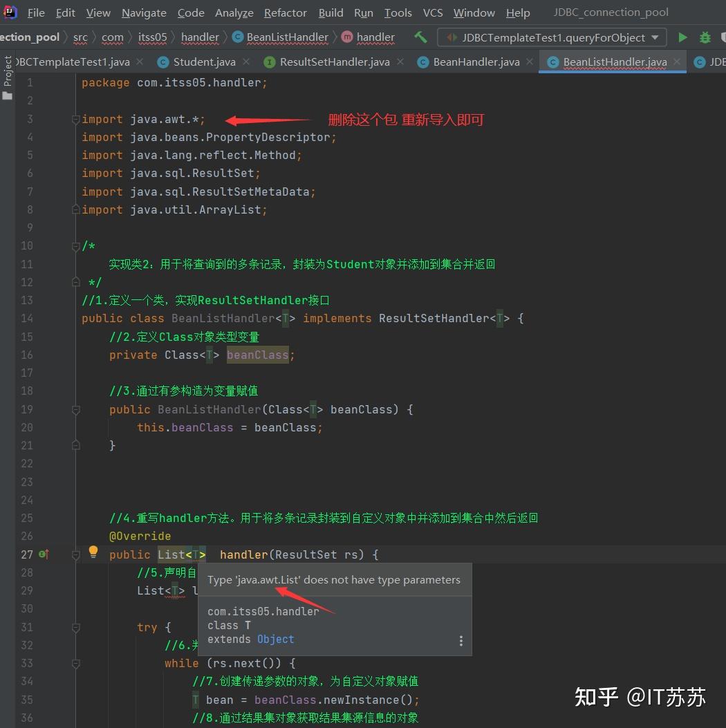726x728 pixels.
Task: Click the Build project hammer icon
Action: click(420, 37)
